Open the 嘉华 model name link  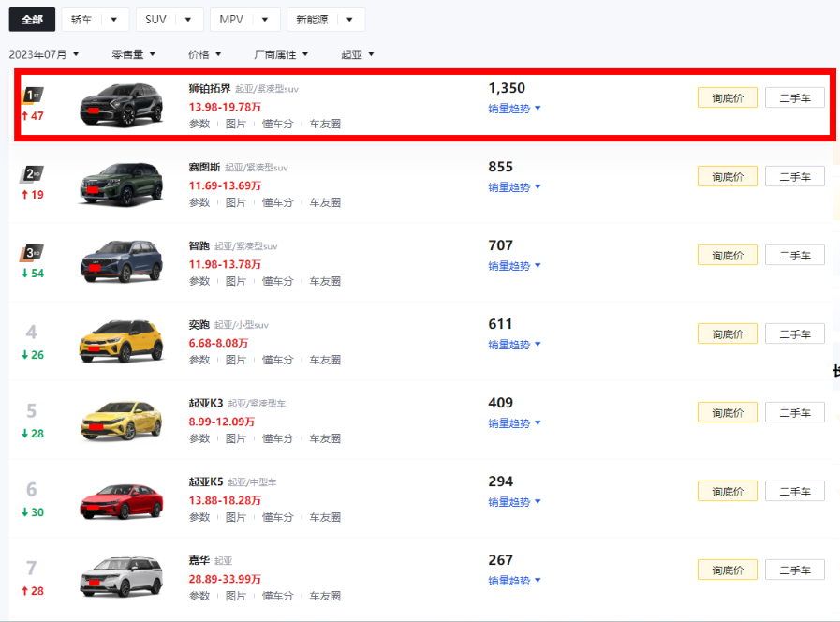coord(199,561)
